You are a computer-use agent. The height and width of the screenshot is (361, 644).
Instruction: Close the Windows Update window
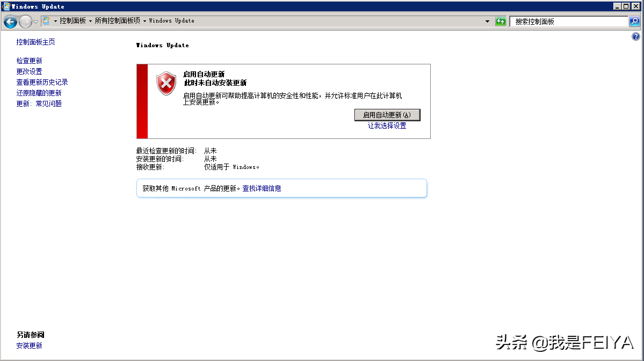[636, 6]
